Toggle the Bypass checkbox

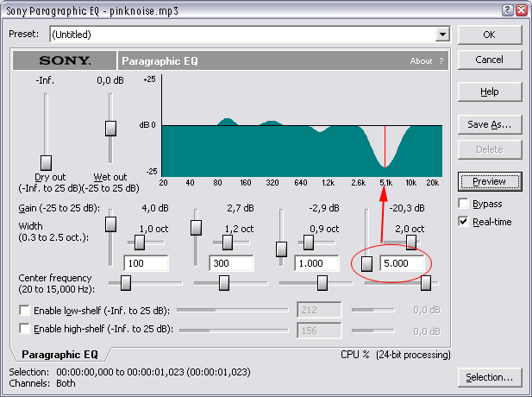click(465, 205)
